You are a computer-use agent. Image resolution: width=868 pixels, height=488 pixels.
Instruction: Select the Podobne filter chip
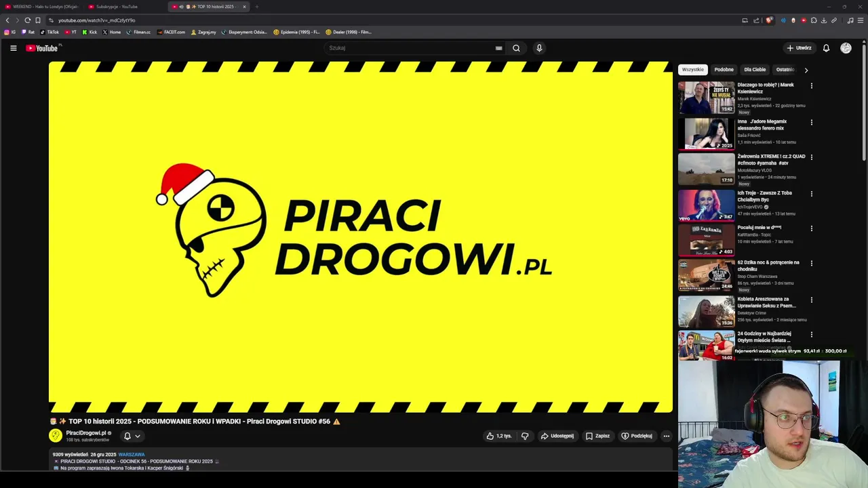coord(724,70)
